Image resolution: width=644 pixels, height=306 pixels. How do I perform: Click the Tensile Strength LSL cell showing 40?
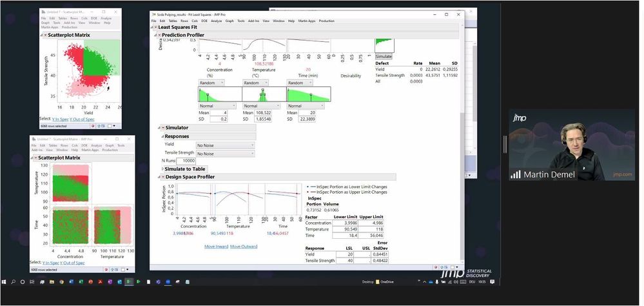346,261
